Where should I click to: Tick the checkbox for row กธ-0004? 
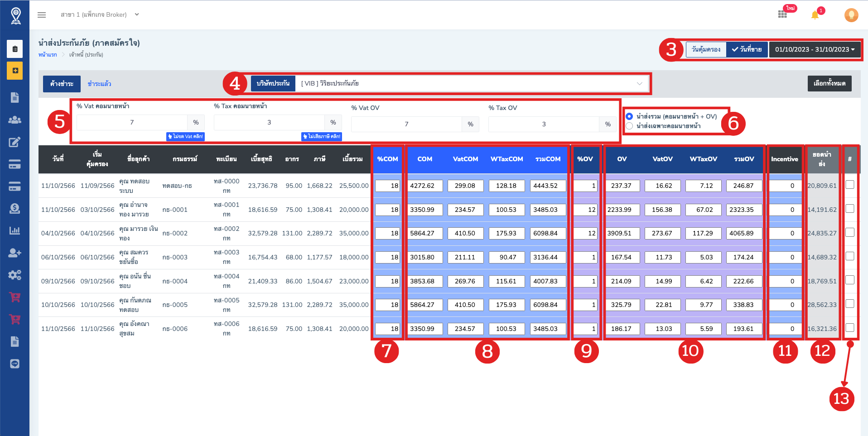coord(850,280)
